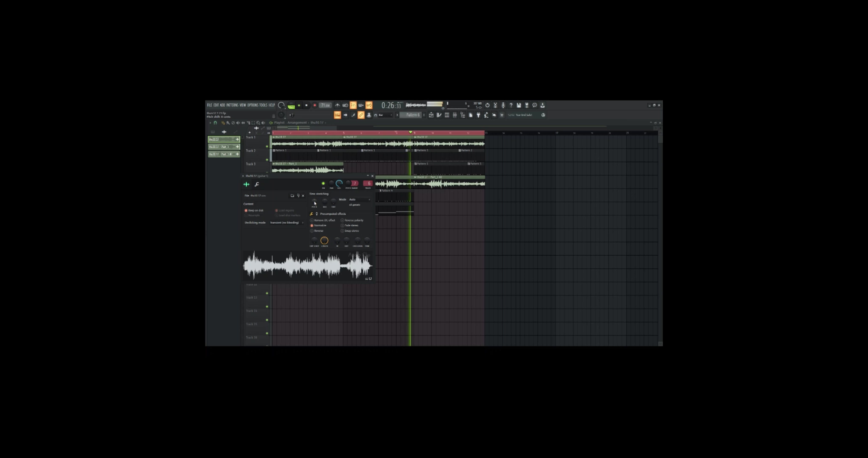Click the red record button
The width and height of the screenshot is (868, 458).
pos(315,105)
